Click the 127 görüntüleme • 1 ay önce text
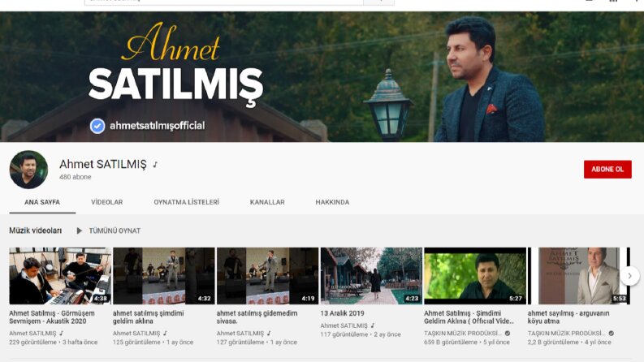 [x=257, y=342]
